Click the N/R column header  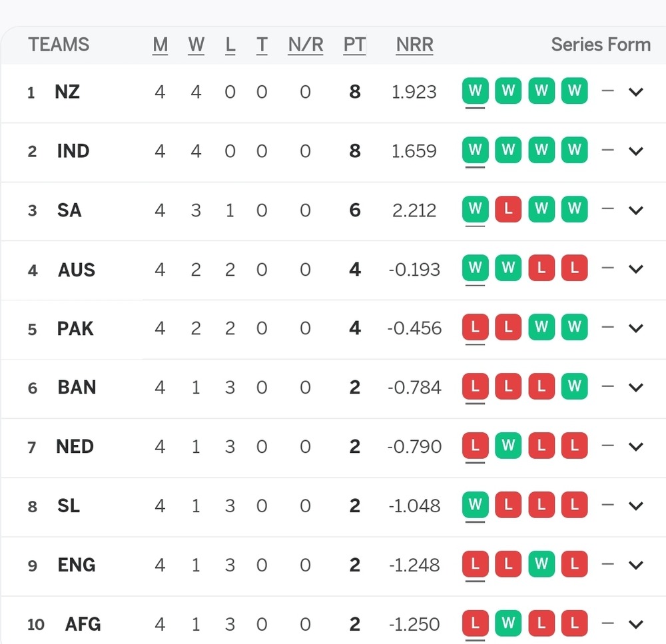point(305,45)
